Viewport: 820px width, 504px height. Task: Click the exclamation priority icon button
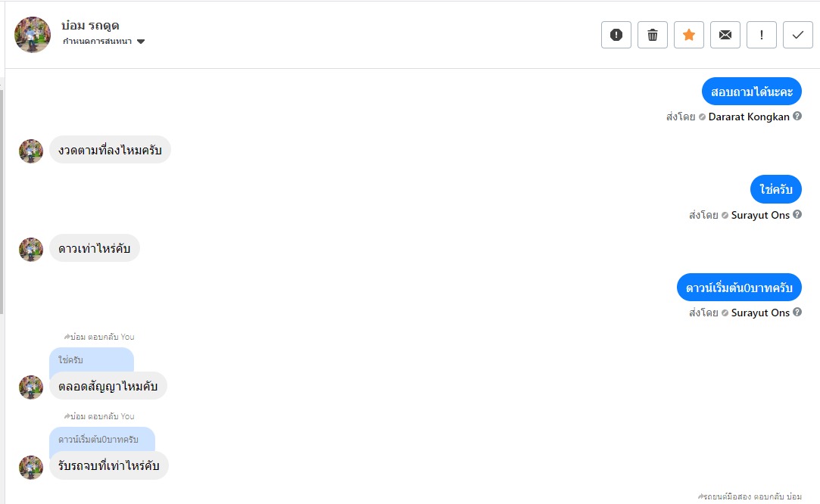tap(762, 35)
